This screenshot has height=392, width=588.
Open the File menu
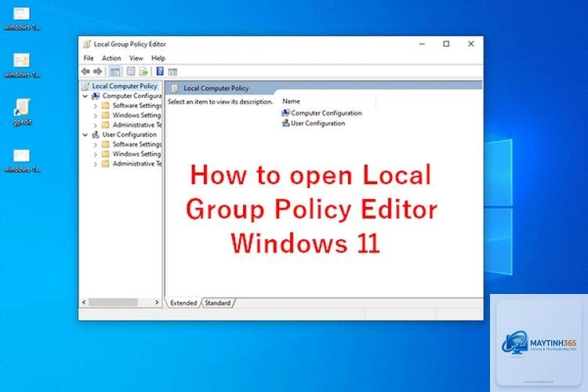coord(89,58)
